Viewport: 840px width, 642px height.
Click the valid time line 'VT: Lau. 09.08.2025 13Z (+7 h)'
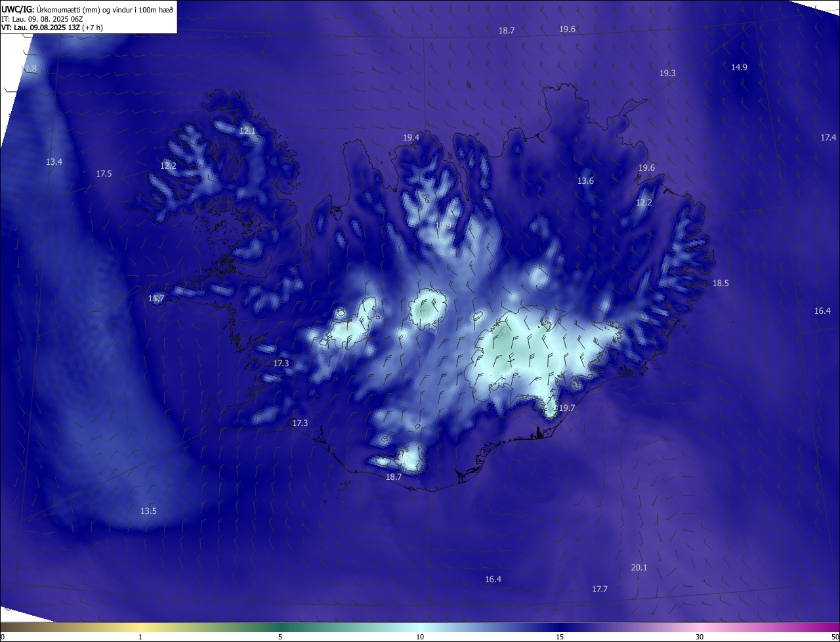coord(52,28)
